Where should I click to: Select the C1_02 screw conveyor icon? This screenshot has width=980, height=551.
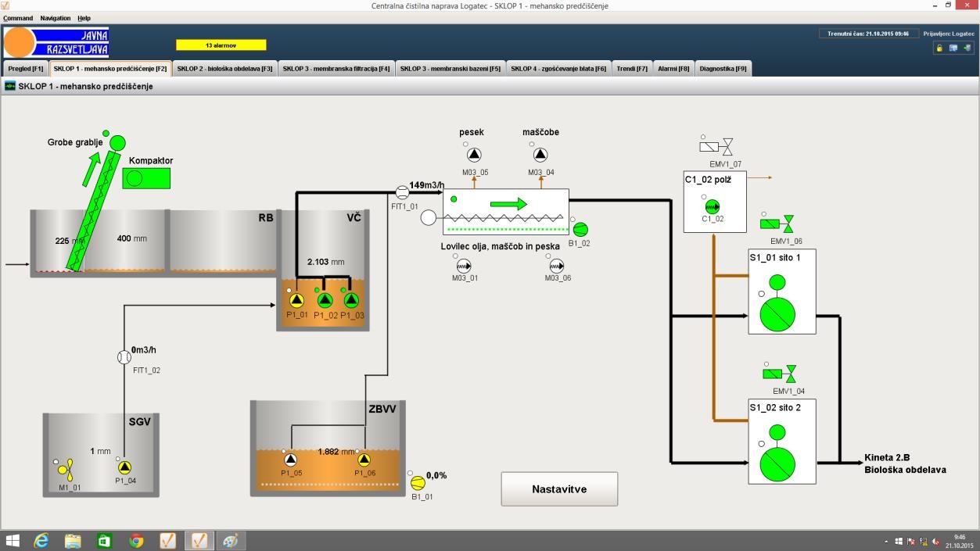[x=712, y=206]
